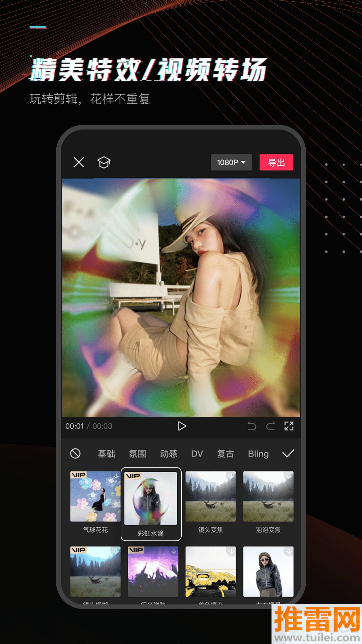
Task: Close the editor with the X icon
Action: pos(79,162)
